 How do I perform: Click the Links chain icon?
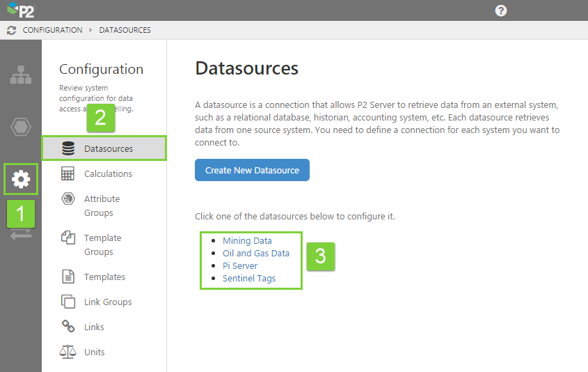(x=68, y=327)
